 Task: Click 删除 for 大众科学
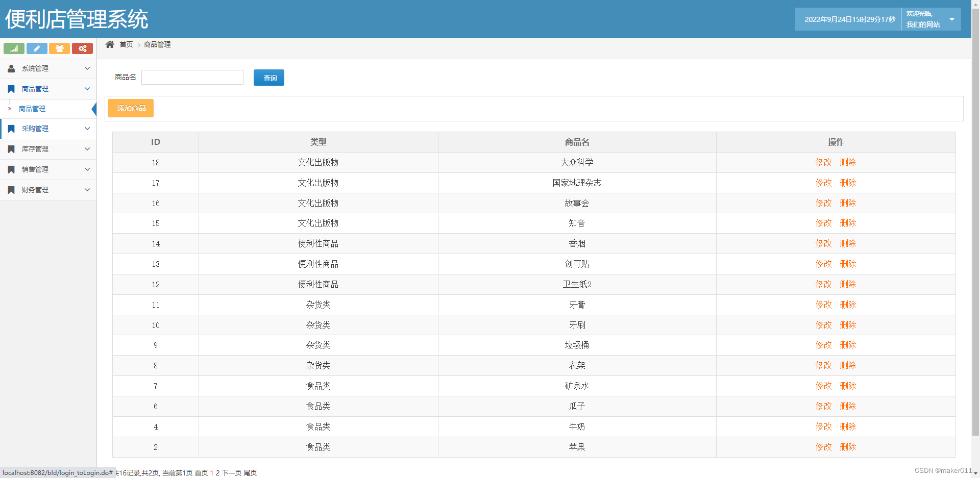848,162
